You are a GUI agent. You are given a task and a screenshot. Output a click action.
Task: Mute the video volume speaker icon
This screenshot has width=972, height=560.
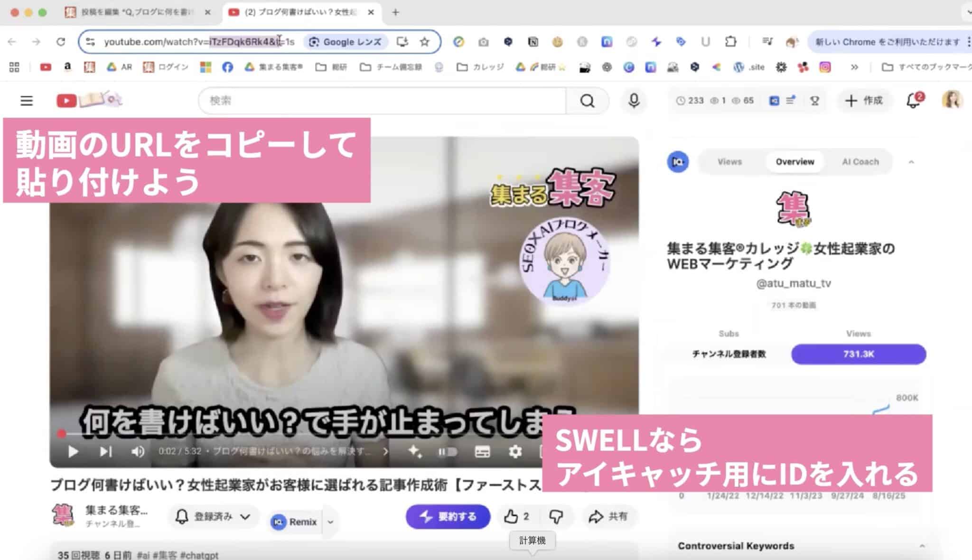coord(138,451)
